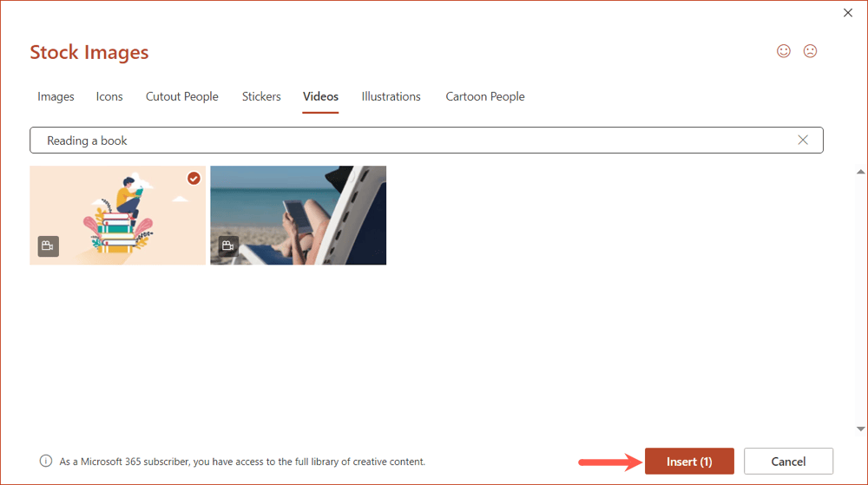Click the sad face feedback icon

[x=810, y=51]
